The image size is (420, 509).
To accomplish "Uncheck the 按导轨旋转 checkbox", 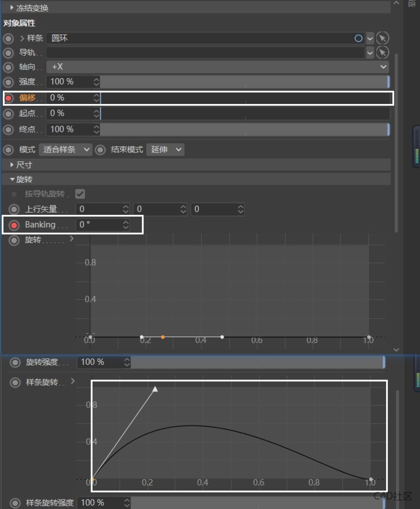I will [x=80, y=194].
